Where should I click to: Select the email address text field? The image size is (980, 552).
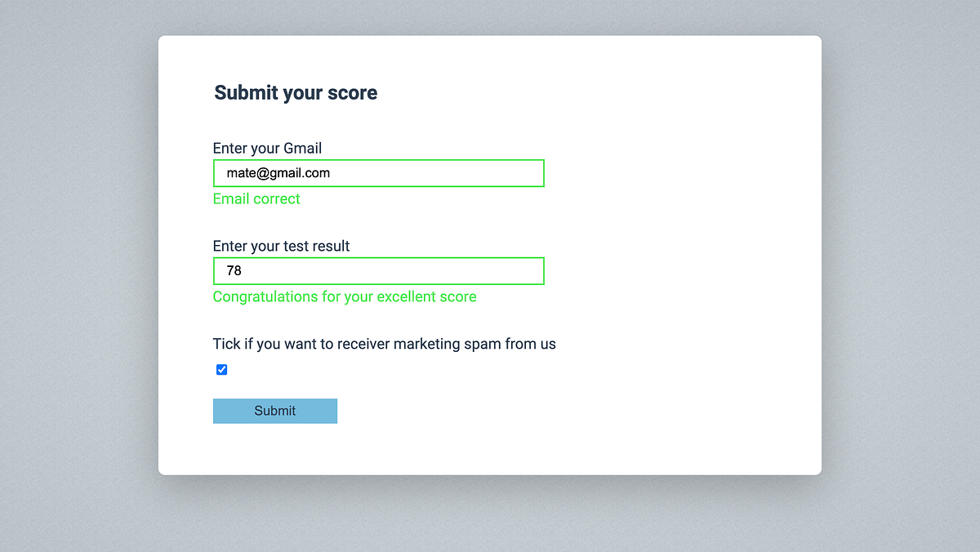click(x=378, y=173)
